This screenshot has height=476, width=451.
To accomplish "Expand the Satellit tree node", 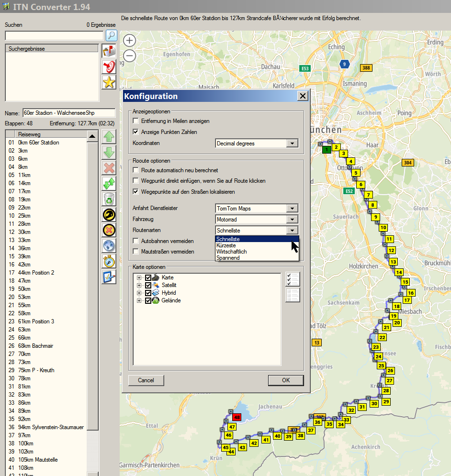I will [x=139, y=285].
